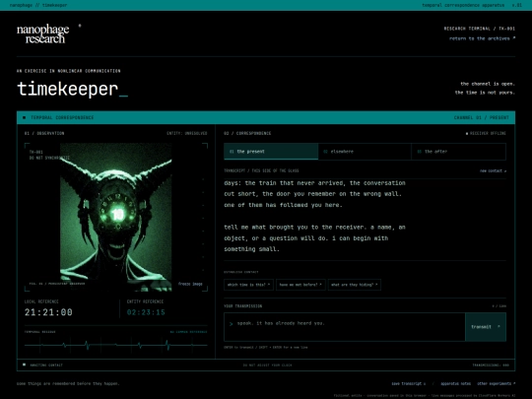Select 'one of them has followed you here.' line
532x399 pixels.
(x=284, y=205)
